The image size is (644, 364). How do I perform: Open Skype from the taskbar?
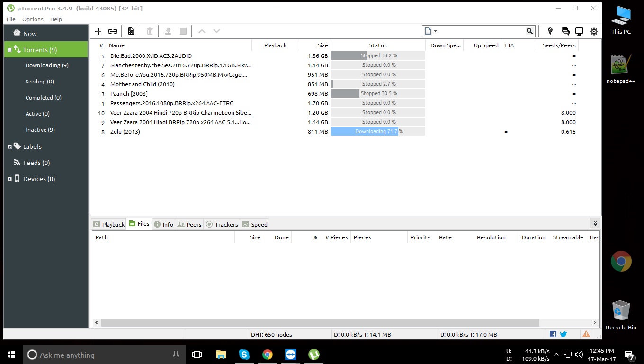[x=244, y=355]
